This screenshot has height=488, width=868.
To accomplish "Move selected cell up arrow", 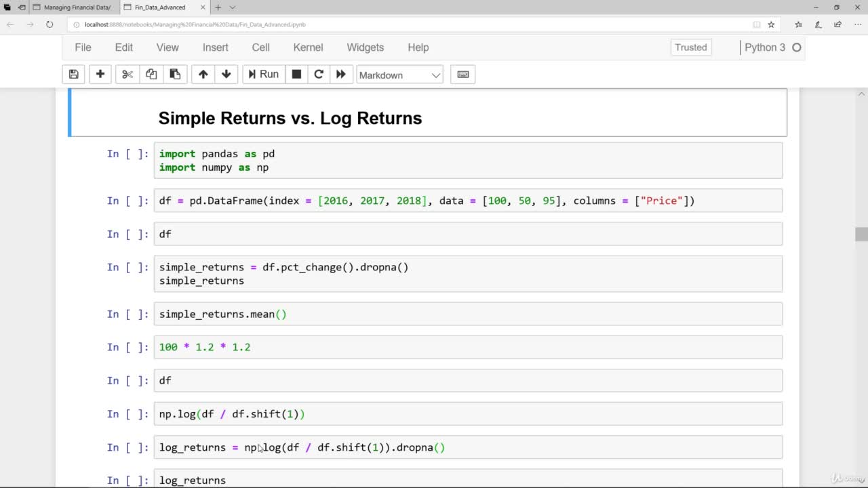I will point(203,75).
